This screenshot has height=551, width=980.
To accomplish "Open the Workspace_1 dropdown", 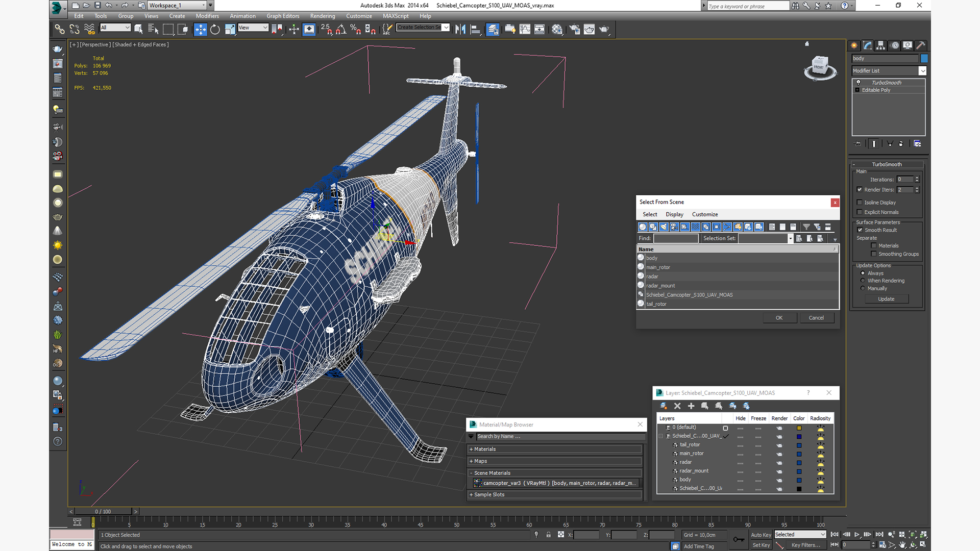I will tap(204, 5).
